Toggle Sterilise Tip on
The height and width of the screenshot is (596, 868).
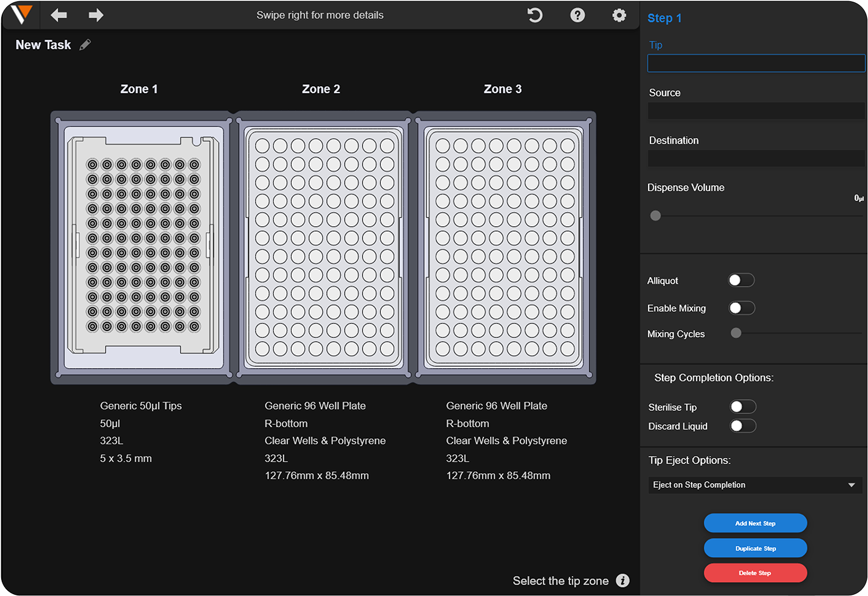pos(742,407)
